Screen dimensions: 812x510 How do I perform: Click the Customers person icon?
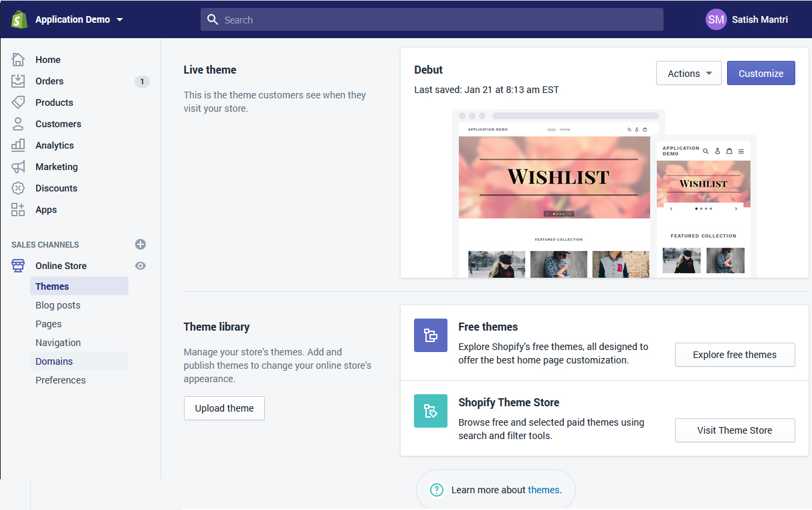pos(18,124)
